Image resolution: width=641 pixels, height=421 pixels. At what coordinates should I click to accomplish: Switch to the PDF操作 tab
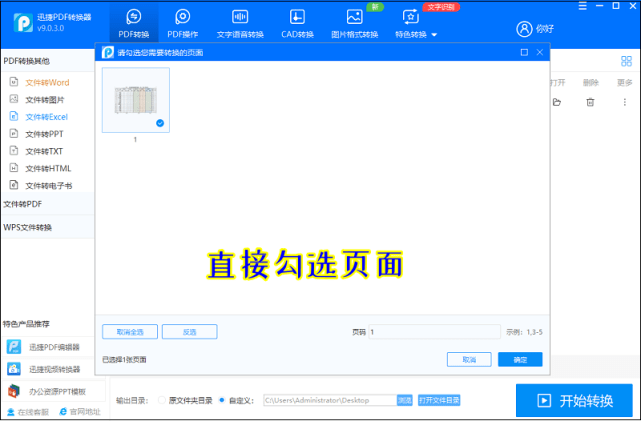click(x=183, y=24)
